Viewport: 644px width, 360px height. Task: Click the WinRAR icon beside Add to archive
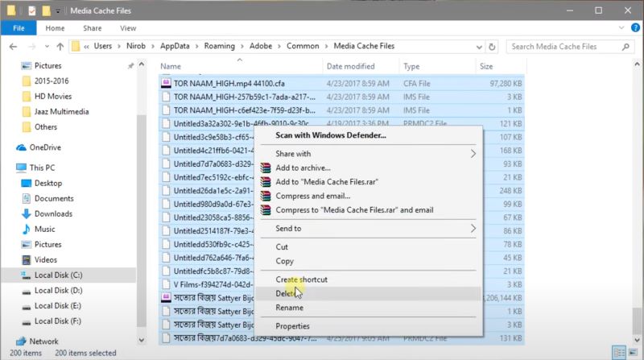pos(266,168)
